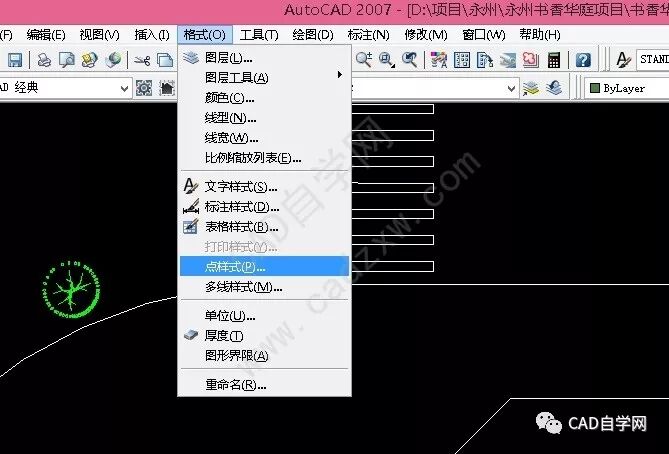Click the Text Style icon beside STAND box

[624, 60]
